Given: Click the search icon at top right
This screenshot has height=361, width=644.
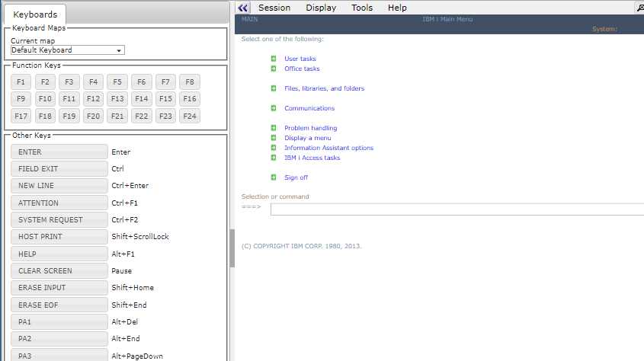Looking at the screenshot, I should point(640,8).
